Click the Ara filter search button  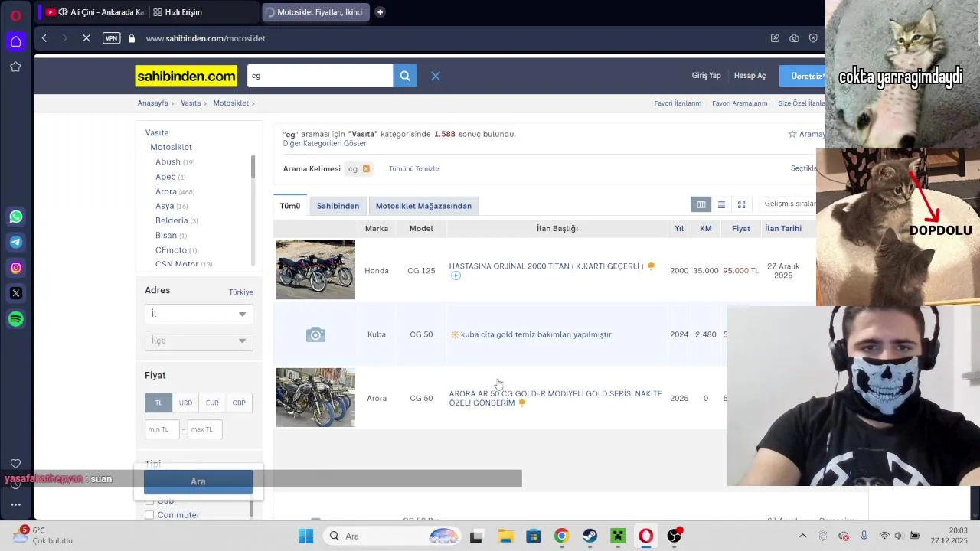(198, 481)
